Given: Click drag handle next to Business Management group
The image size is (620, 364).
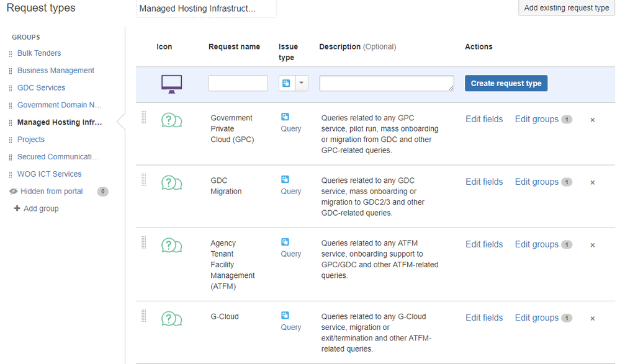Looking at the screenshot, I should point(11,71).
